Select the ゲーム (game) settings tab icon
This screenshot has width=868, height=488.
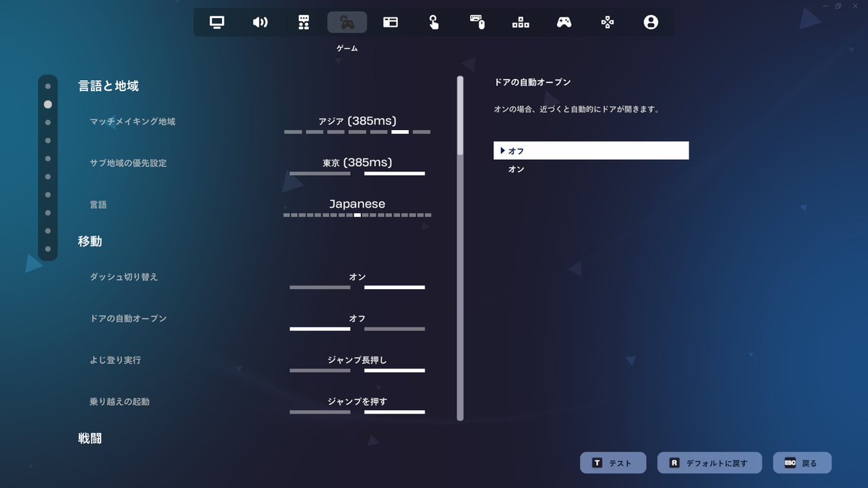pos(347,22)
